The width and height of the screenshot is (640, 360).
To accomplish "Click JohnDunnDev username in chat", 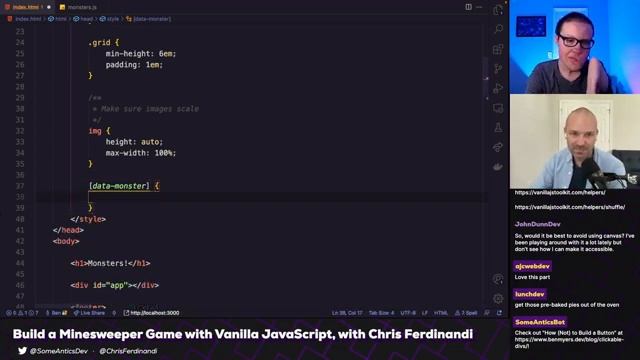I will (x=538, y=224).
